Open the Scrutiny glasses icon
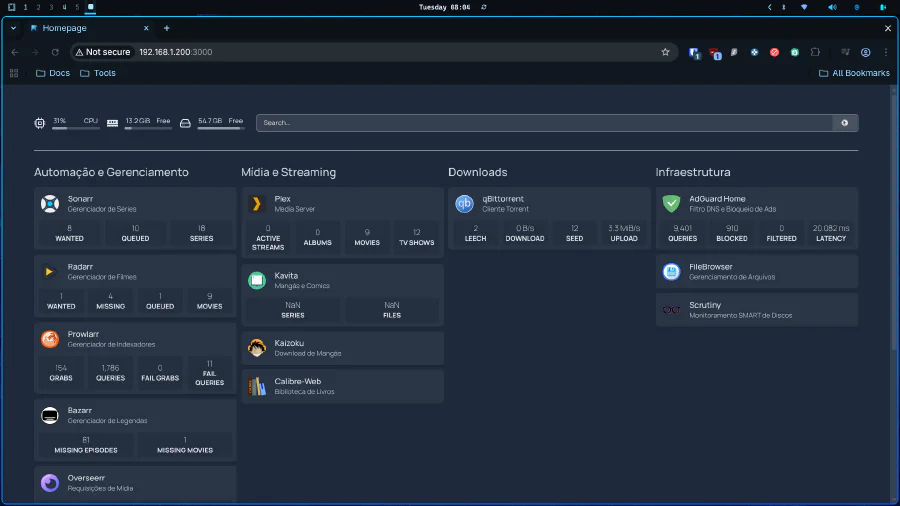 click(x=671, y=310)
